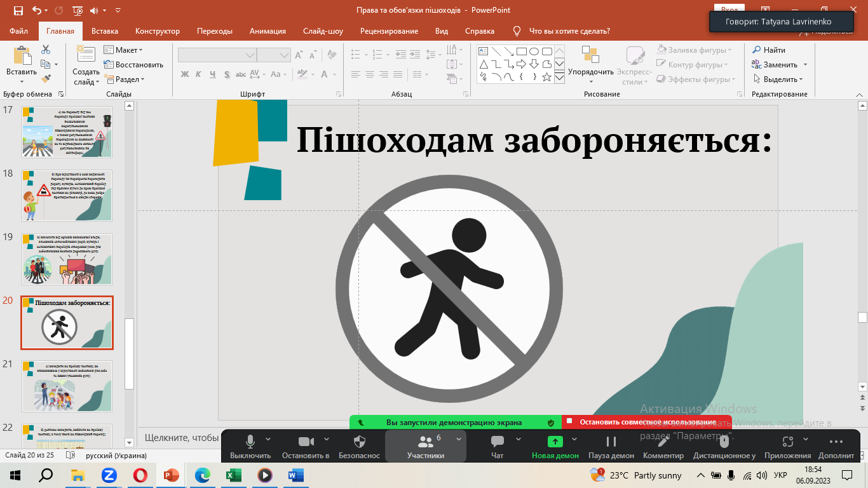Open Комментировать pencil in Zoom toolbar
Image resolution: width=868 pixels, height=488 pixels.
663,447
